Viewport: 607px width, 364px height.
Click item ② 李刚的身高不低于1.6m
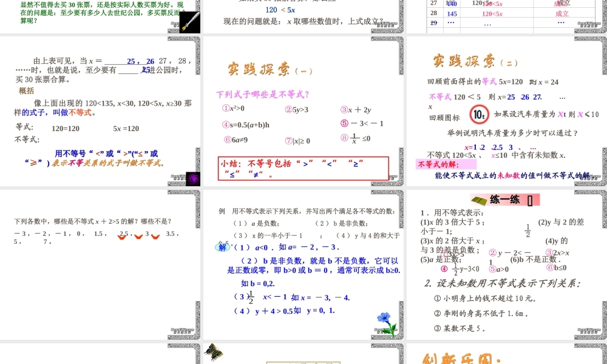(x=481, y=313)
